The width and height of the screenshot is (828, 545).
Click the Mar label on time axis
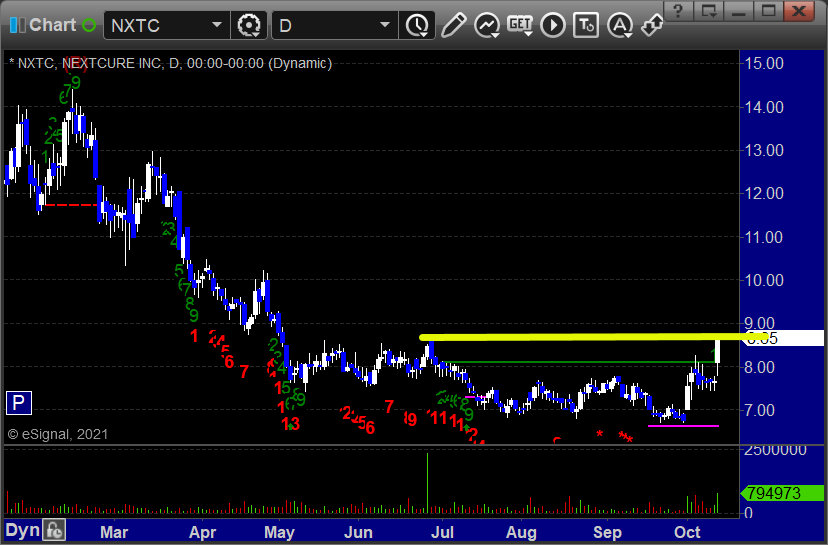pos(114,532)
